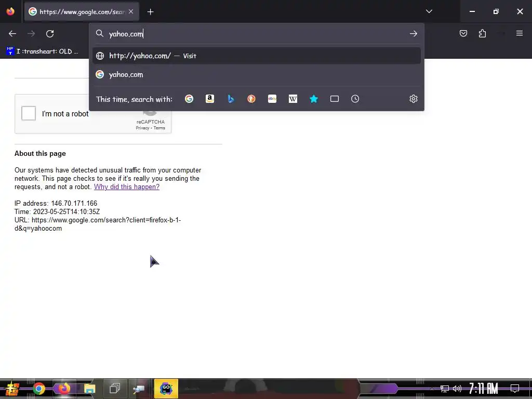
Task: Open the Start menu on taskbar
Action: [12, 389]
